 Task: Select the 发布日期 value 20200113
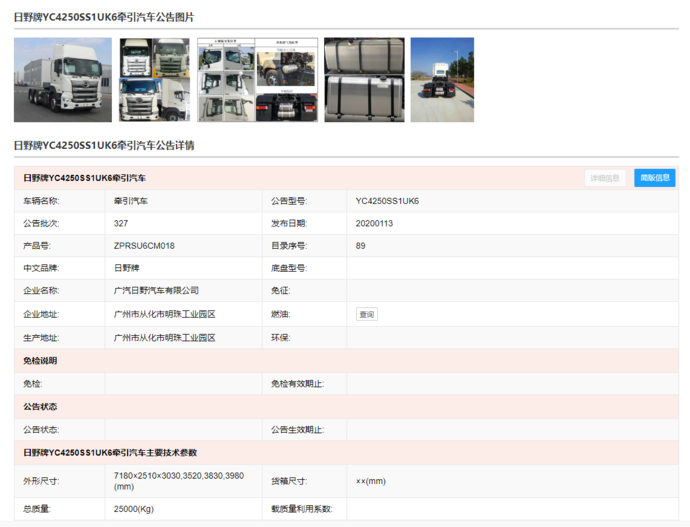[374, 223]
